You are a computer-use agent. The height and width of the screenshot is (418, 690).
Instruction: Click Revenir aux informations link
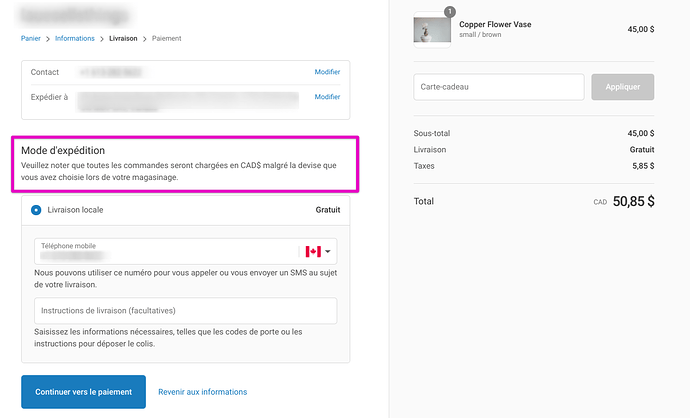pos(202,392)
